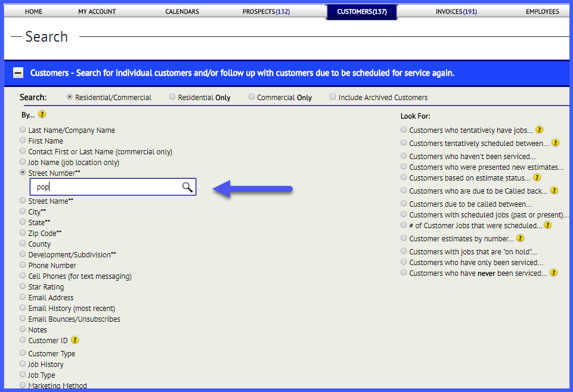Open help icon beside Customer ID
The image size is (573, 392).
click(75, 340)
